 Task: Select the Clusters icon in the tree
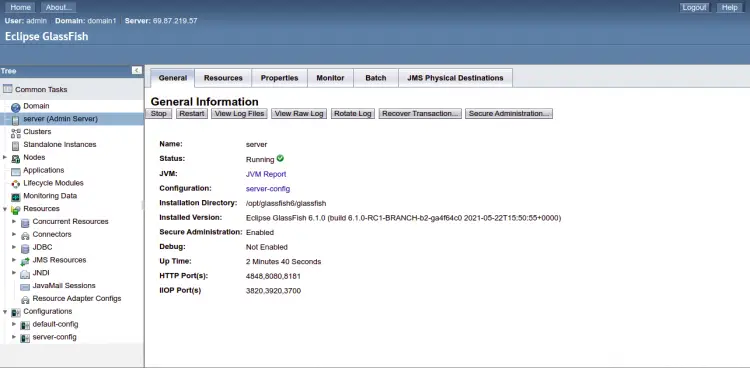16,133
